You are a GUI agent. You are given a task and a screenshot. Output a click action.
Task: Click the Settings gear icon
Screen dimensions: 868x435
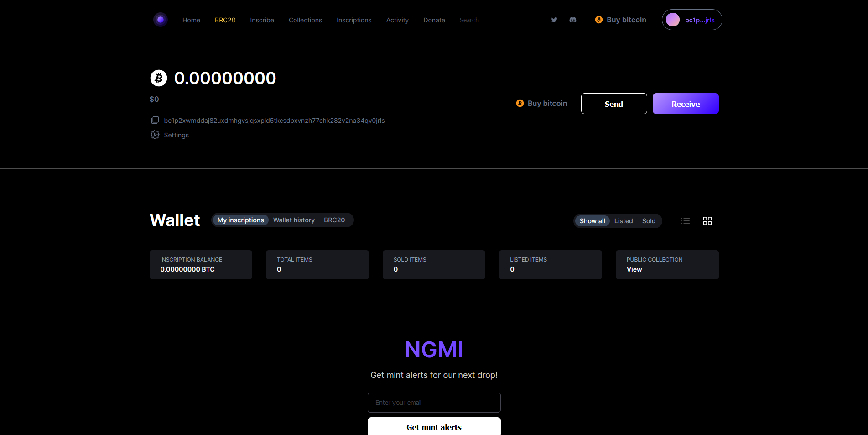tap(155, 135)
